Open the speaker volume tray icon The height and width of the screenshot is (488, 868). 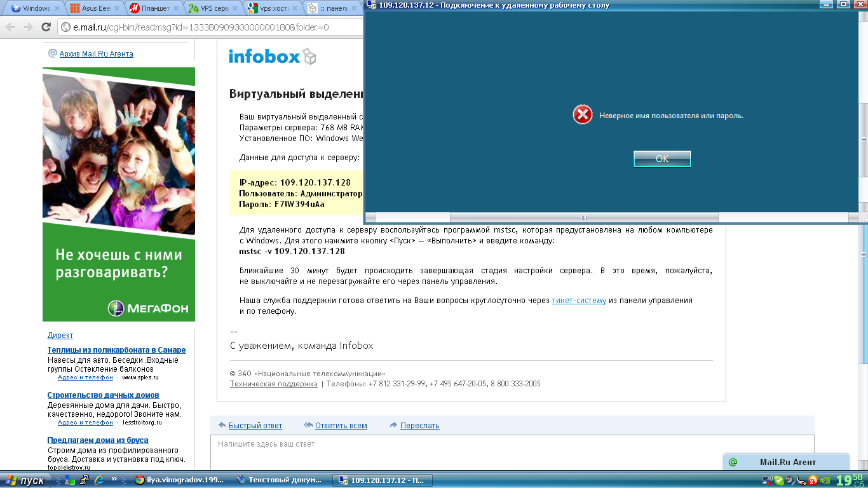(x=790, y=480)
